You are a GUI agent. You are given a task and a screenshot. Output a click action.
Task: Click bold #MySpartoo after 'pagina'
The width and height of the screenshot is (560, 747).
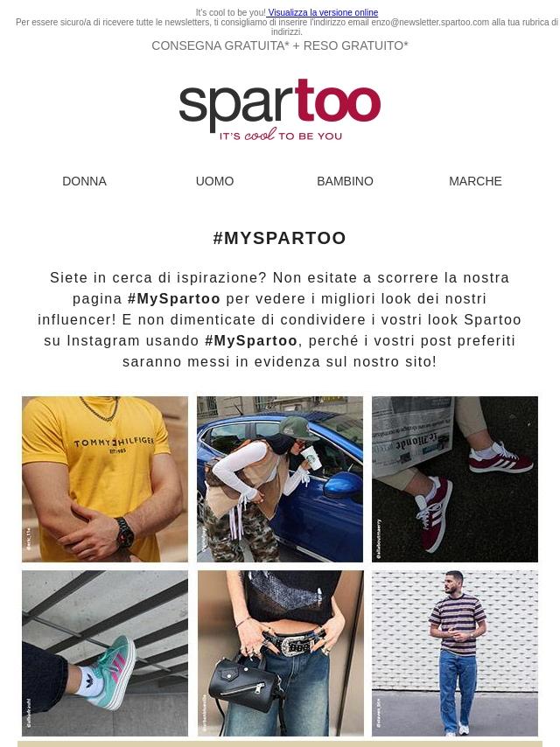174,298
